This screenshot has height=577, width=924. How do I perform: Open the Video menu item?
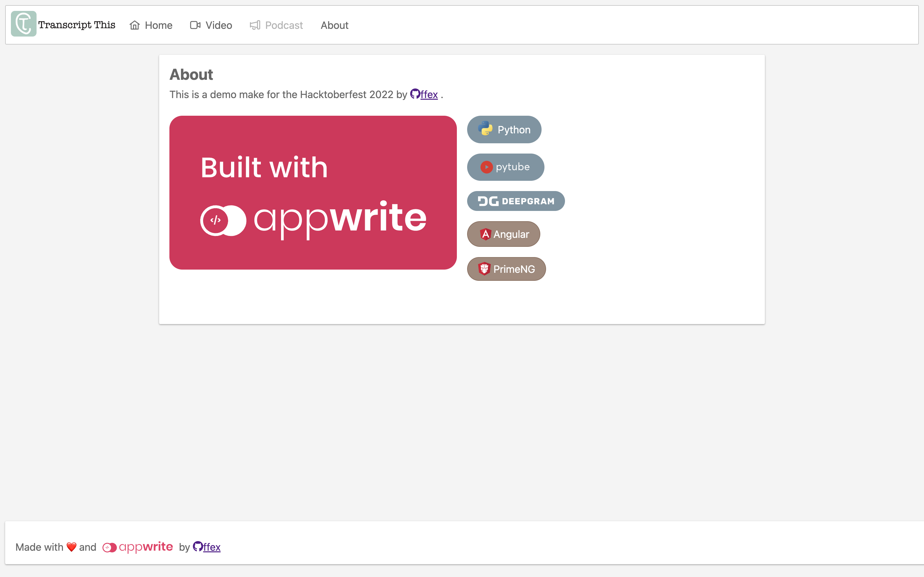coord(218,25)
